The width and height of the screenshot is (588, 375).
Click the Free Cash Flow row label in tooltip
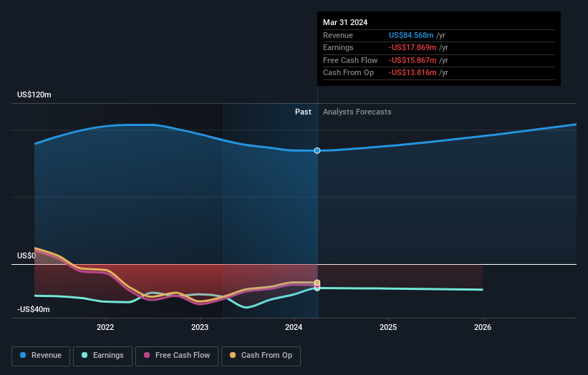pos(350,60)
